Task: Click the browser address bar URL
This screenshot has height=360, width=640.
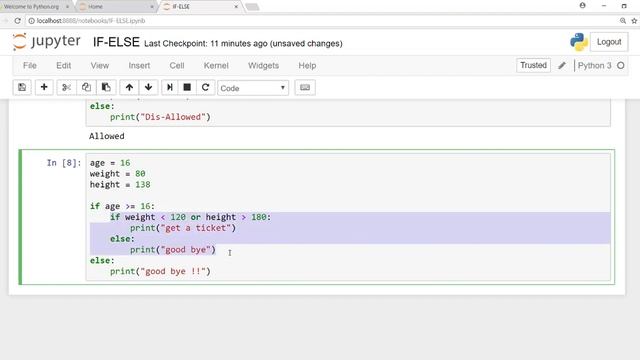Action: click(x=91, y=20)
